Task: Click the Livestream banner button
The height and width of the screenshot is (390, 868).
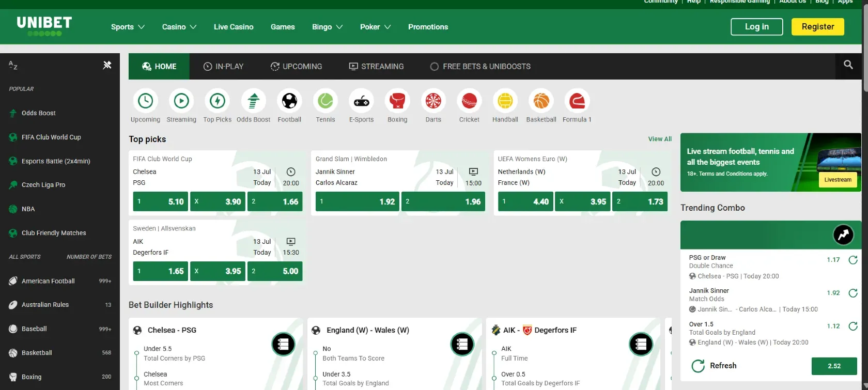Action: click(838, 180)
